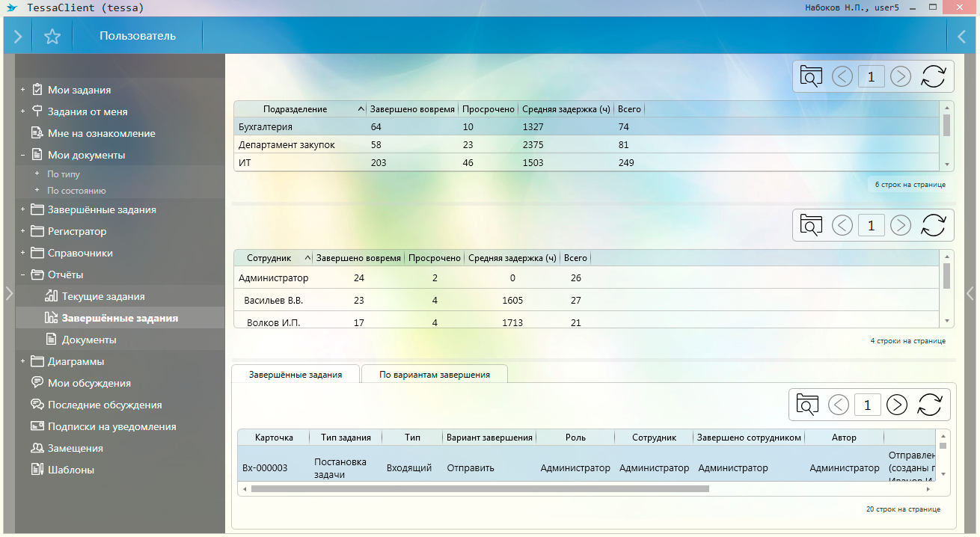Expand the Мои задания tree node
This screenshot has width=980, height=537.
coord(23,90)
